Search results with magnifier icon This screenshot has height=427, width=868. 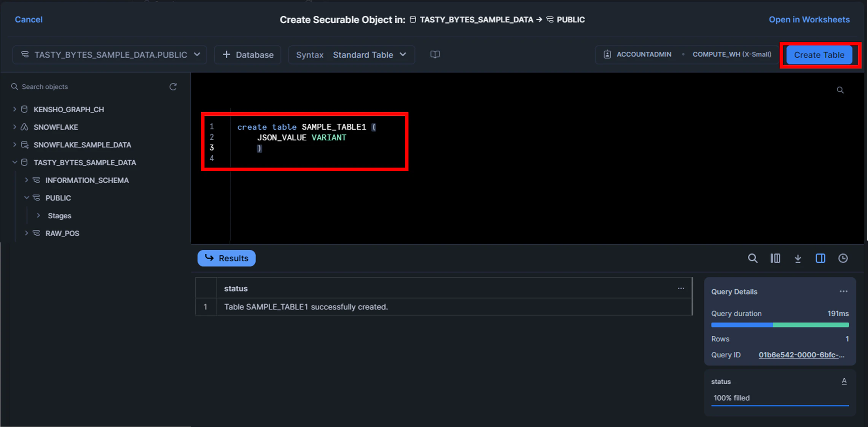752,258
